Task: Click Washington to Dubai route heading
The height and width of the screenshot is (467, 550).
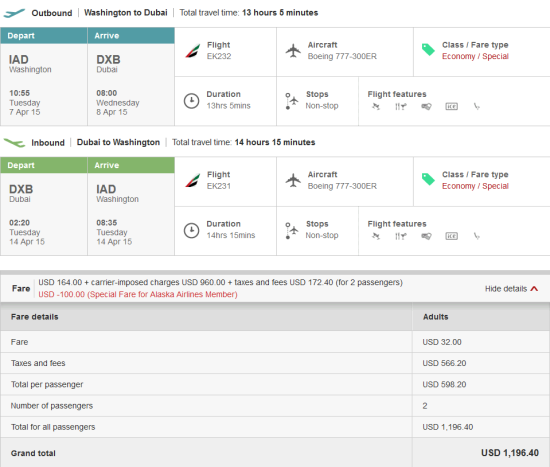Action: coord(126,13)
